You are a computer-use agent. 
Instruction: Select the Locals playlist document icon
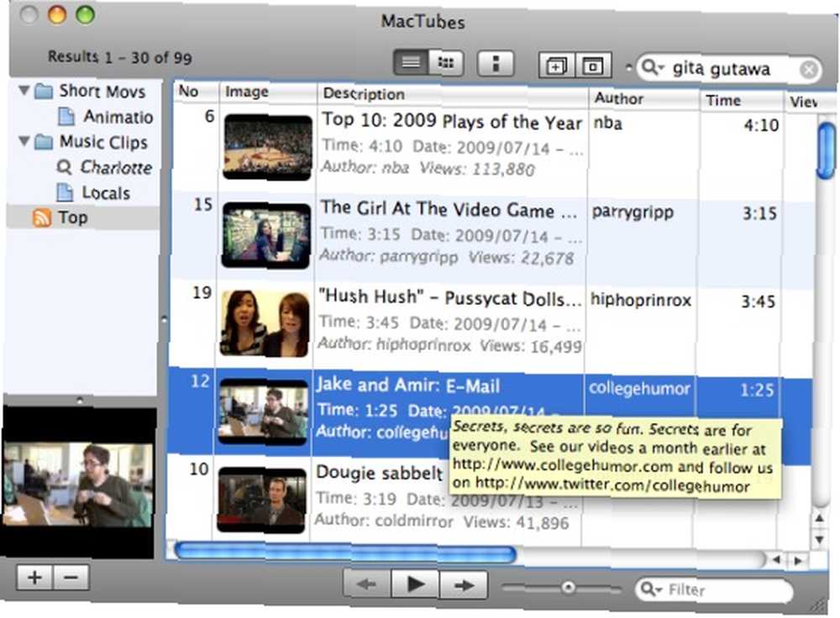pos(65,192)
